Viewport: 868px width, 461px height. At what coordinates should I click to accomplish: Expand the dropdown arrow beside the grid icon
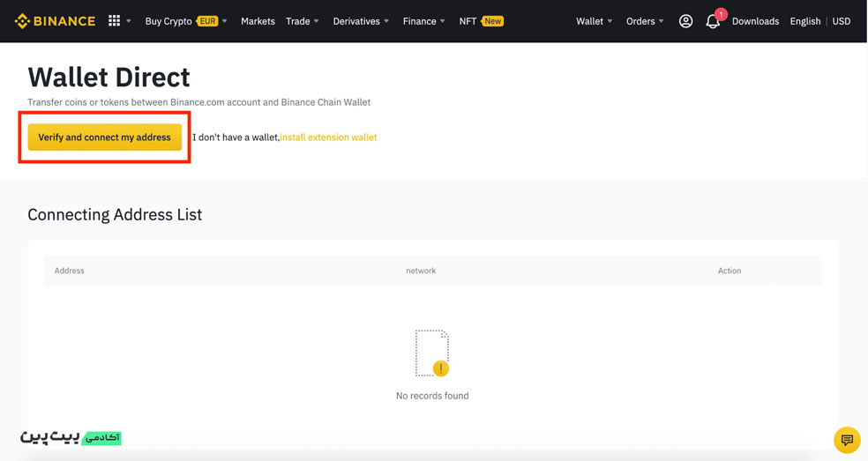(129, 21)
